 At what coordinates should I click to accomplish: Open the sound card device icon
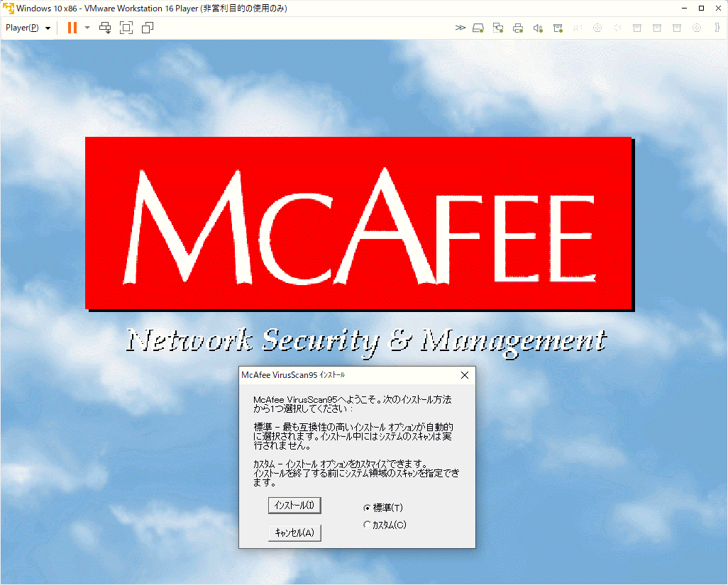click(538, 28)
